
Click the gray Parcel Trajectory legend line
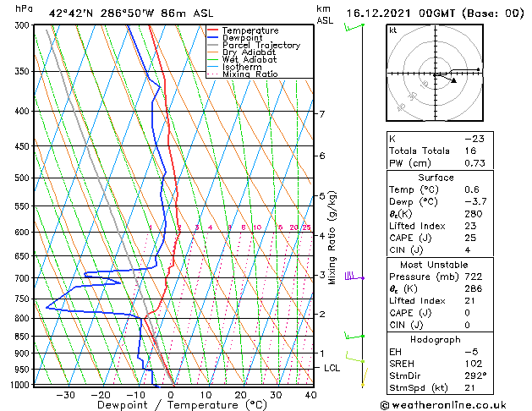coord(212,45)
